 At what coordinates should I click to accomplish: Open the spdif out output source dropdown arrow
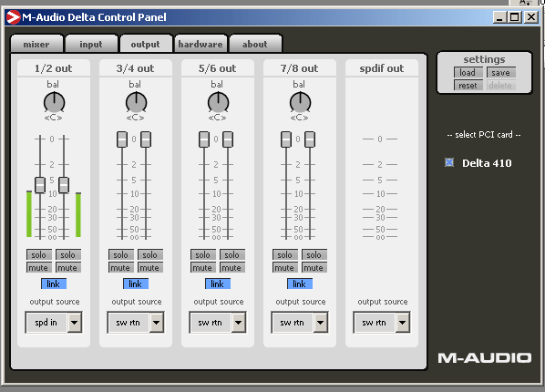click(x=402, y=323)
